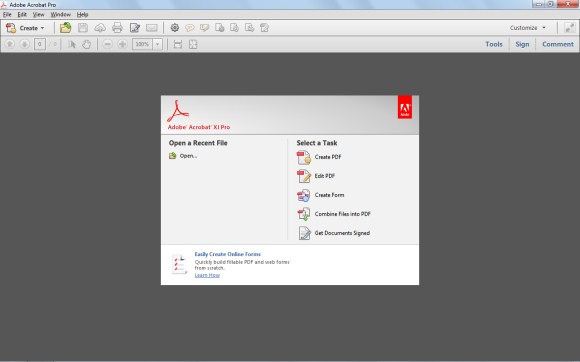The height and width of the screenshot is (362, 580).
Task: Click the Edit PDF pencil page icon
Action: pos(304,176)
